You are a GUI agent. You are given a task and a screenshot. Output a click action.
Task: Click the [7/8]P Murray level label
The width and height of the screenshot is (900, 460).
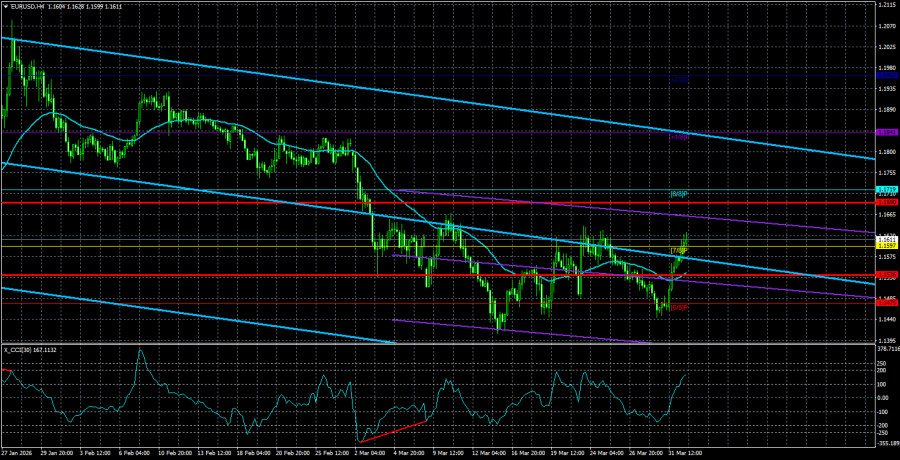[678, 250]
